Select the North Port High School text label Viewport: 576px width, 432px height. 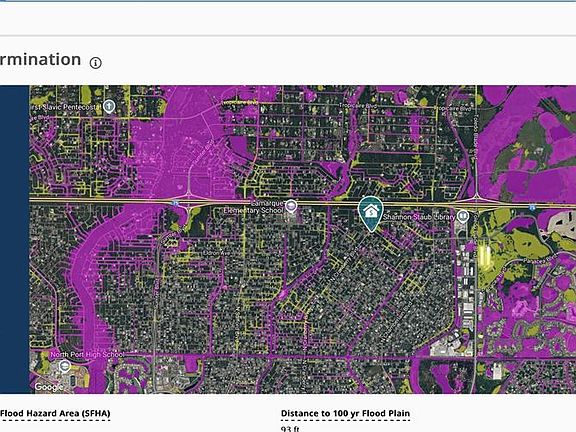click(x=87, y=354)
